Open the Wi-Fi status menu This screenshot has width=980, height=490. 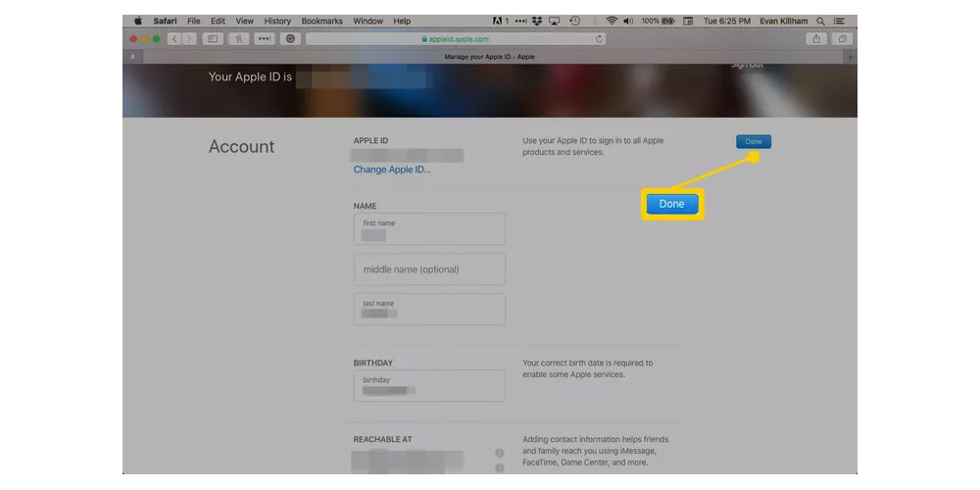click(612, 21)
